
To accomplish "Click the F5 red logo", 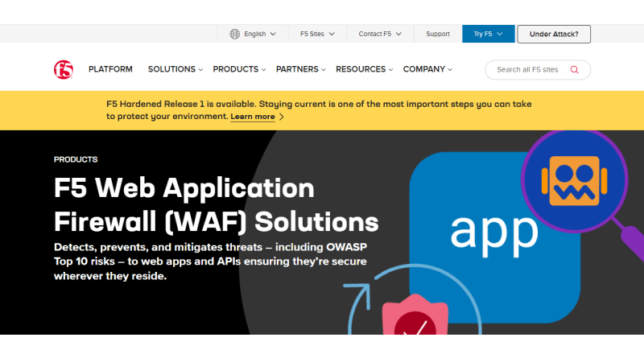I will point(64,69).
